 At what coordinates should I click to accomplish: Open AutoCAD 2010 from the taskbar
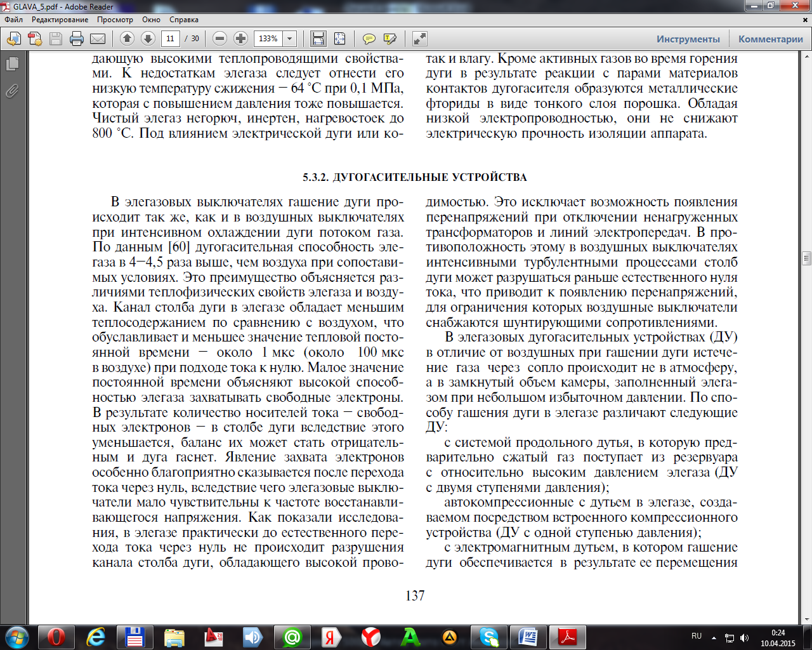point(213,637)
